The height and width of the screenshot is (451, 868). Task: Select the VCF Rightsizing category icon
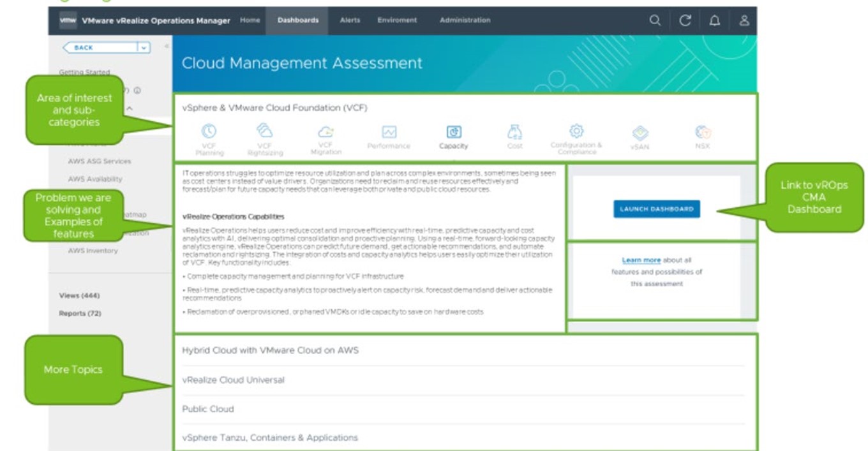coord(264,130)
